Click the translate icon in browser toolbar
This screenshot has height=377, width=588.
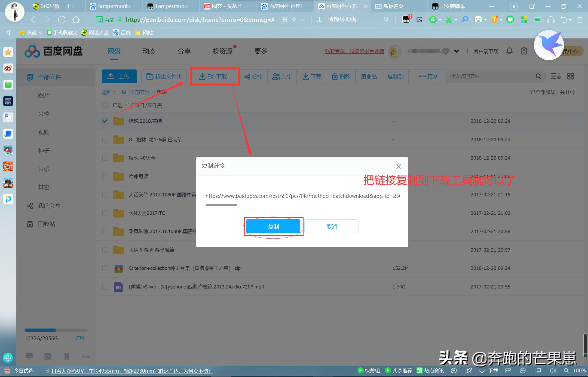(x=433, y=19)
